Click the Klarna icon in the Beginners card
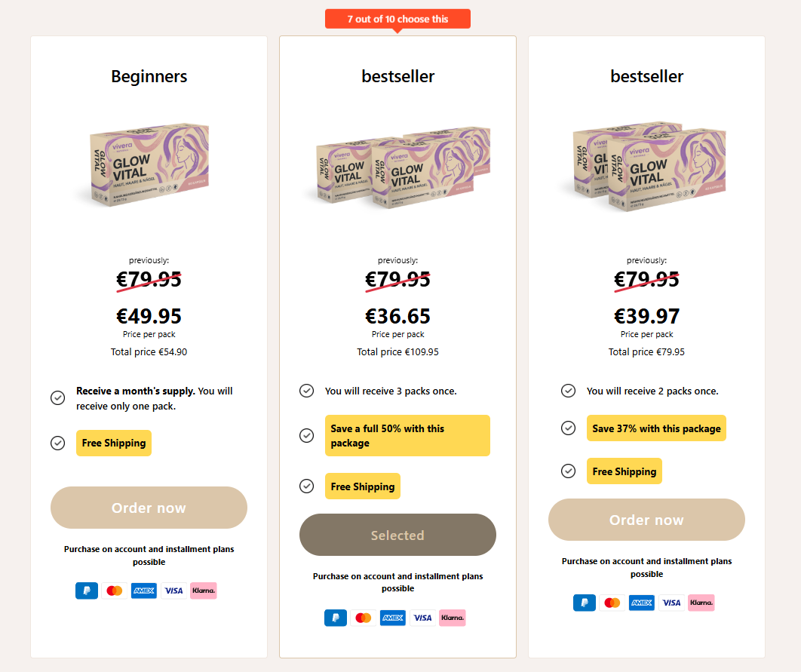This screenshot has height=672, width=801. [204, 591]
